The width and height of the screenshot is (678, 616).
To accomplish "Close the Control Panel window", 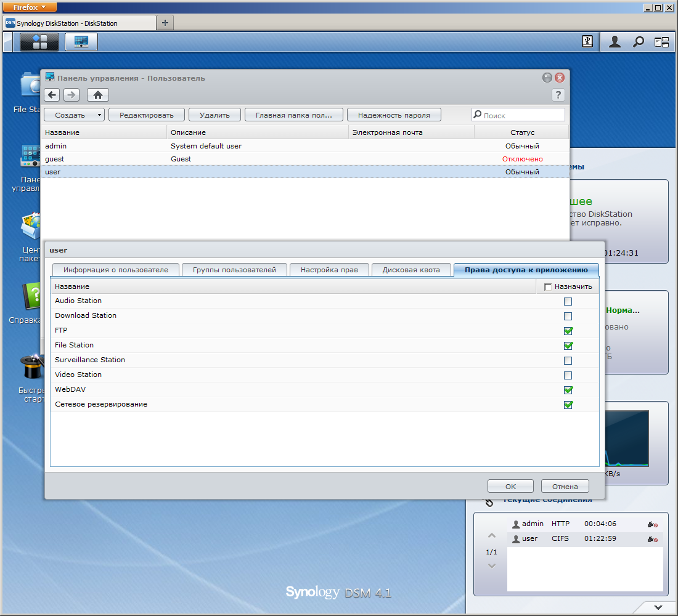I will click(560, 78).
